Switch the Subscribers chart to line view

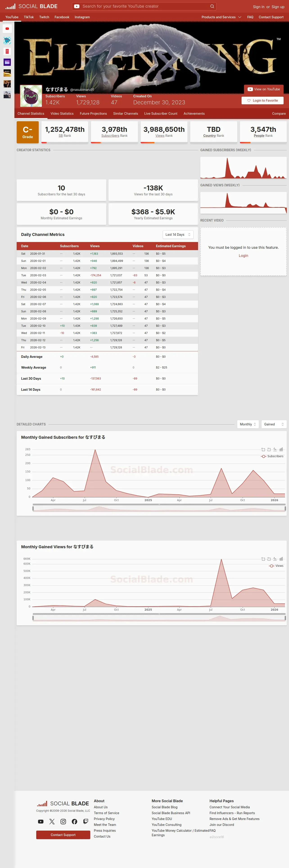[x=275, y=450]
